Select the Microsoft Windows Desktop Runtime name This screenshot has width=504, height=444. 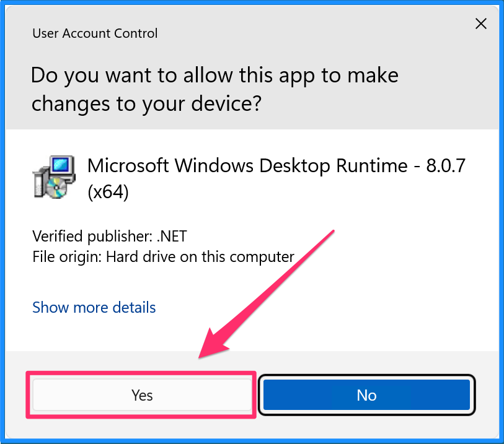point(276,178)
